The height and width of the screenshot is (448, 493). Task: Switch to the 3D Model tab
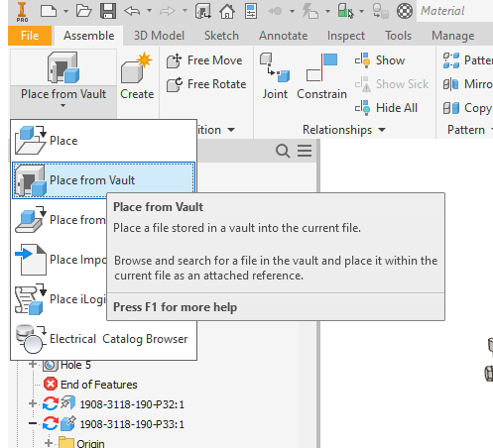159,36
